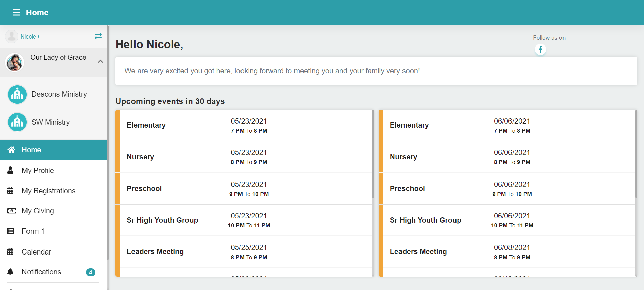
Task: Click the My Registrations calendar icon
Action: [x=11, y=191]
